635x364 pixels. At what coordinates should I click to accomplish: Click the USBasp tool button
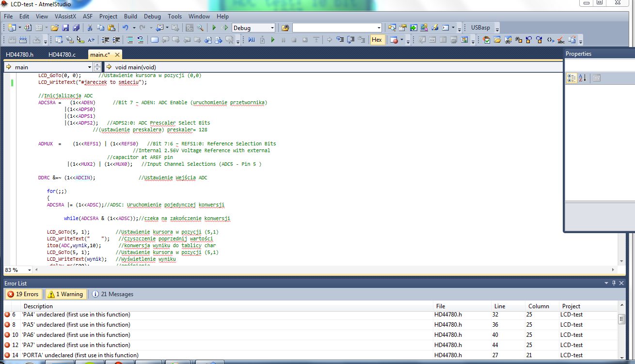[480, 28]
